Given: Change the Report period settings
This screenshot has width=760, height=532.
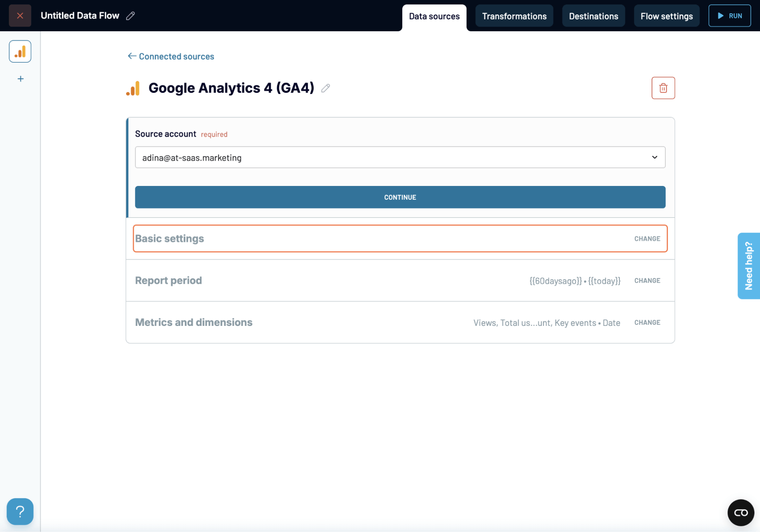Looking at the screenshot, I should pos(647,280).
